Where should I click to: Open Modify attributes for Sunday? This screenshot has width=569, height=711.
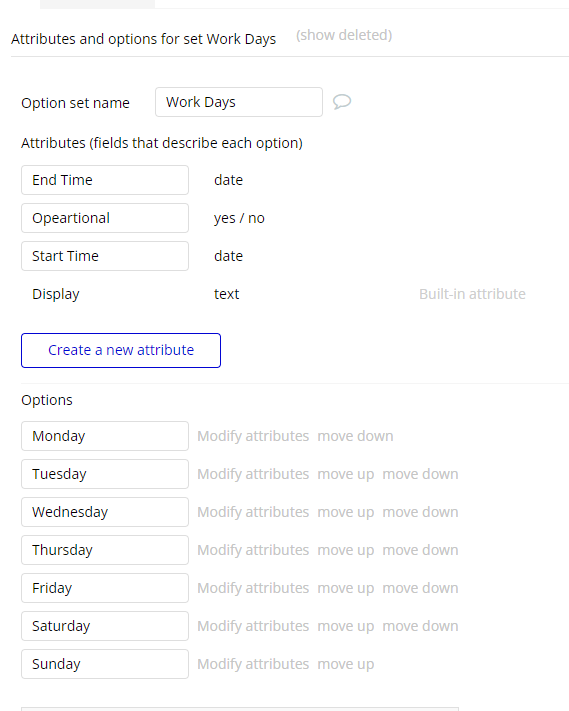click(253, 664)
